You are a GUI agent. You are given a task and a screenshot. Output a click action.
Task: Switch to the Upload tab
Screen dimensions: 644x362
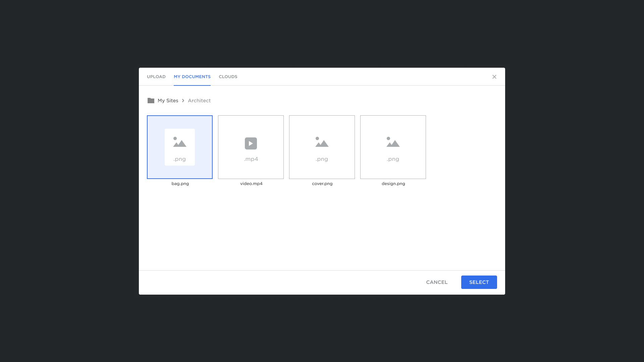click(156, 77)
